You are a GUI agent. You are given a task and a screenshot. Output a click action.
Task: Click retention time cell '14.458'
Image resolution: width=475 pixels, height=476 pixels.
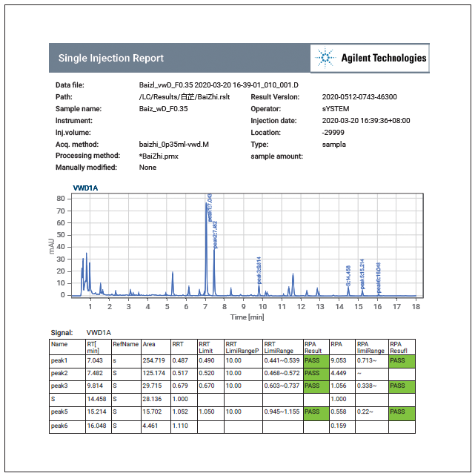(96, 399)
